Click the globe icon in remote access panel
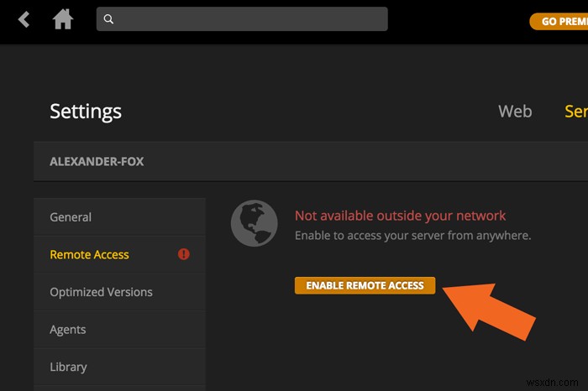The height and width of the screenshot is (391, 588). [255, 224]
